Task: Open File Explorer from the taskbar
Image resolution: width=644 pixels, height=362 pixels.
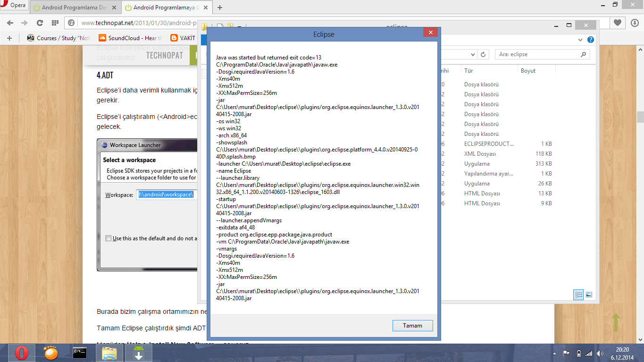Action: (109, 353)
